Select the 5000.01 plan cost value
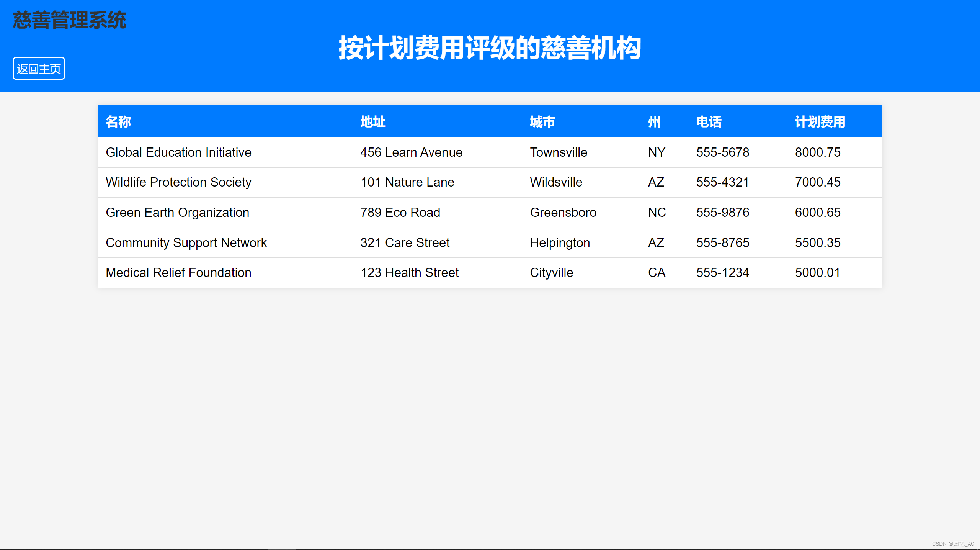 pyautogui.click(x=817, y=272)
